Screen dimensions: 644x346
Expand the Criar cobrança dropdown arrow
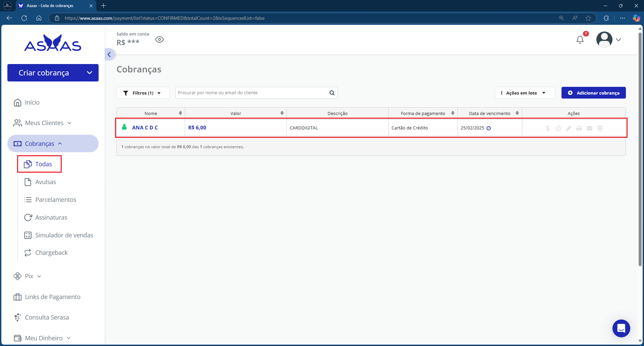[x=90, y=73]
